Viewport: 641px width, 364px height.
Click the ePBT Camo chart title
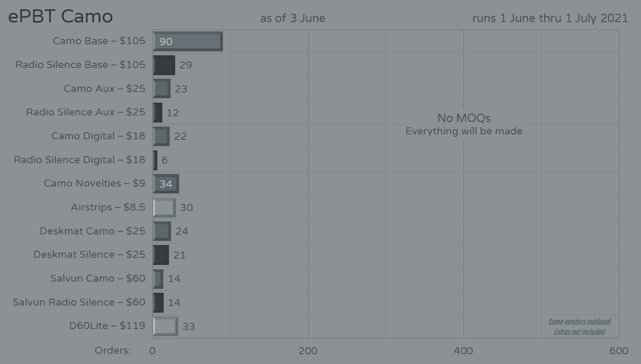click(61, 17)
